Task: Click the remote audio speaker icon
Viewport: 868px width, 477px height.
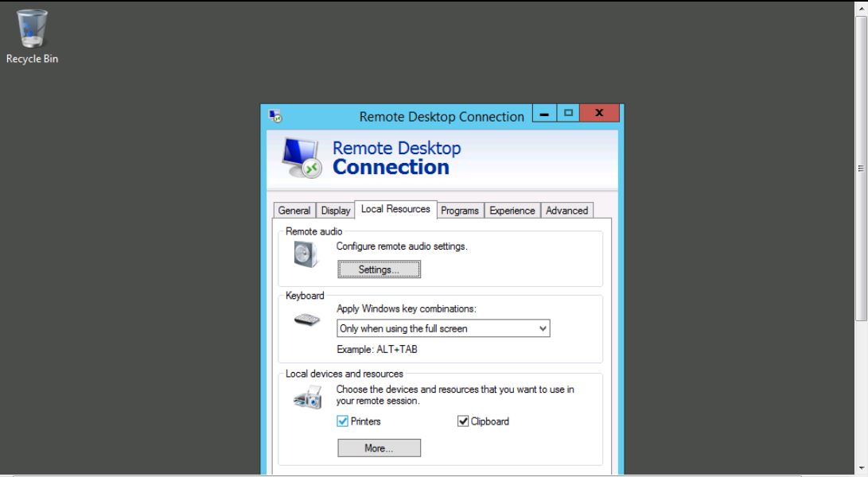Action: [306, 255]
